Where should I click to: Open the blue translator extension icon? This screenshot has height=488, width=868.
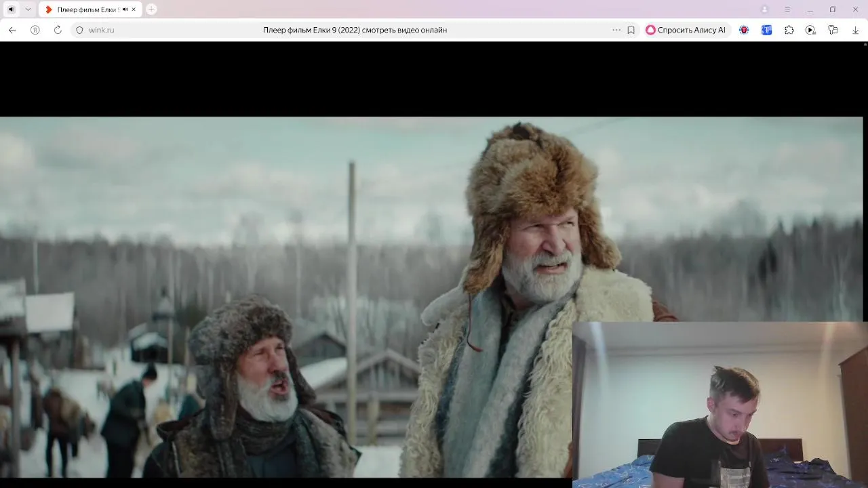(766, 30)
